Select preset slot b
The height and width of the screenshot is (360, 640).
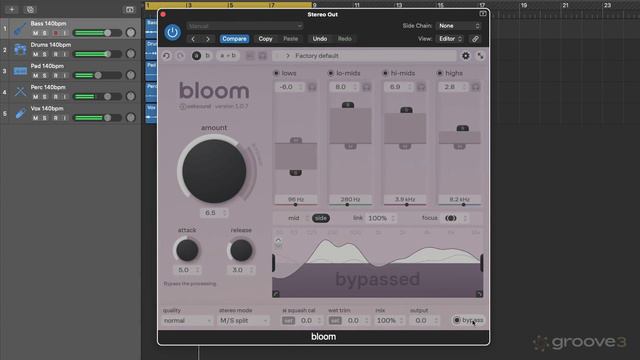pyautogui.click(x=208, y=56)
